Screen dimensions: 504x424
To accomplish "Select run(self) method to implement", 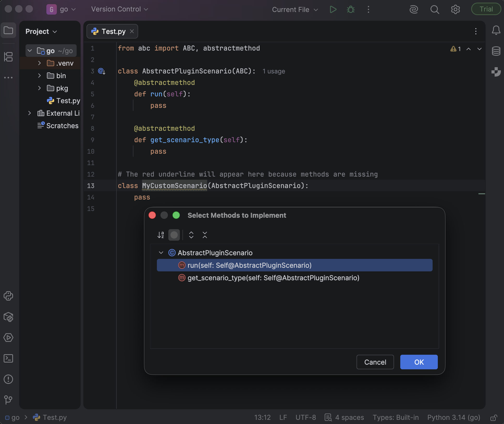I will tap(294, 265).
